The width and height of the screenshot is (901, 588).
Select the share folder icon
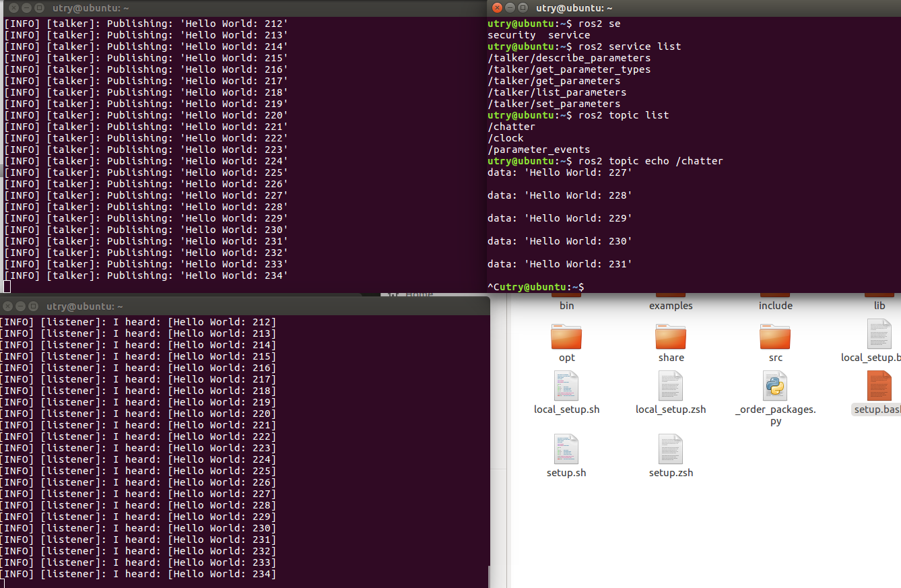pyautogui.click(x=671, y=336)
